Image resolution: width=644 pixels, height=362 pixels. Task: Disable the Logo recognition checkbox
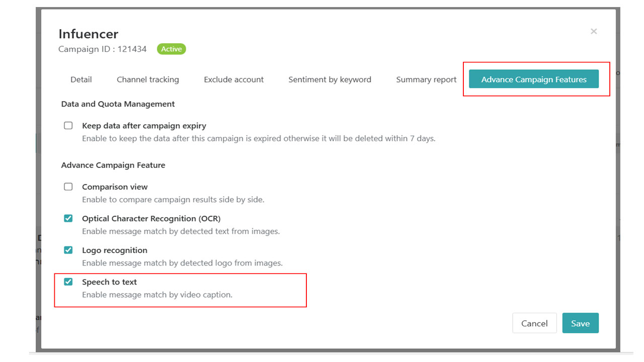pyautogui.click(x=68, y=250)
